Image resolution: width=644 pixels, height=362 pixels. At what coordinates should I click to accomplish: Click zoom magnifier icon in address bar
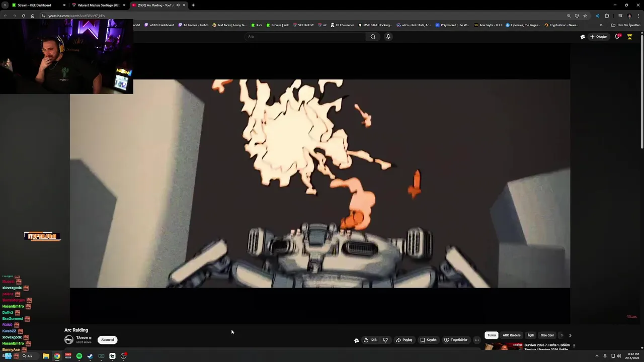[569, 16]
